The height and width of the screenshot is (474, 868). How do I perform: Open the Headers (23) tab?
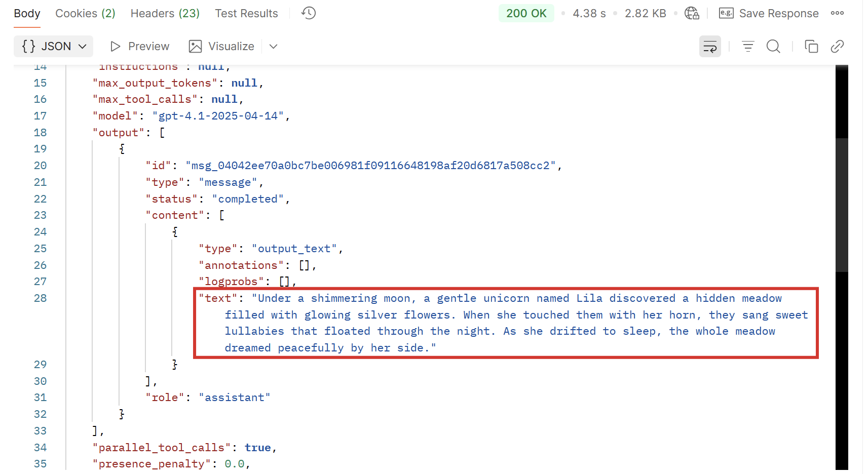pyautogui.click(x=165, y=14)
